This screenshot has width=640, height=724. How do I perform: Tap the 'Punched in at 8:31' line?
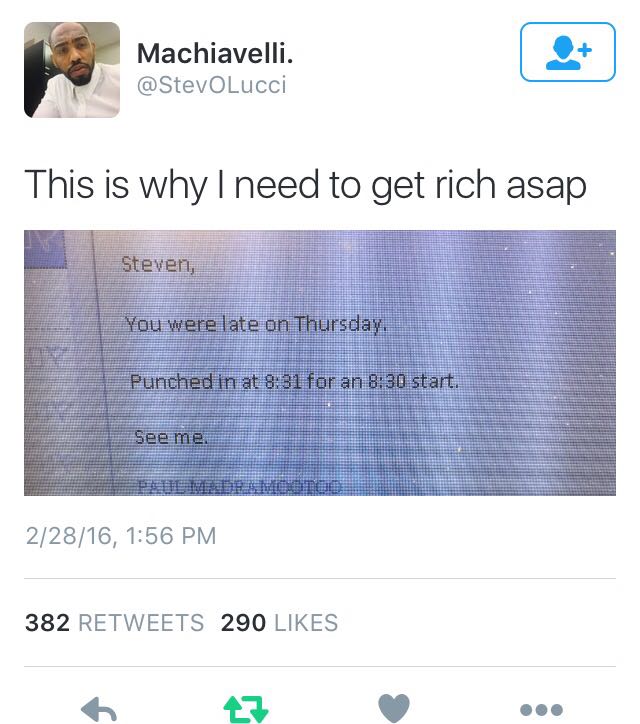coord(294,381)
